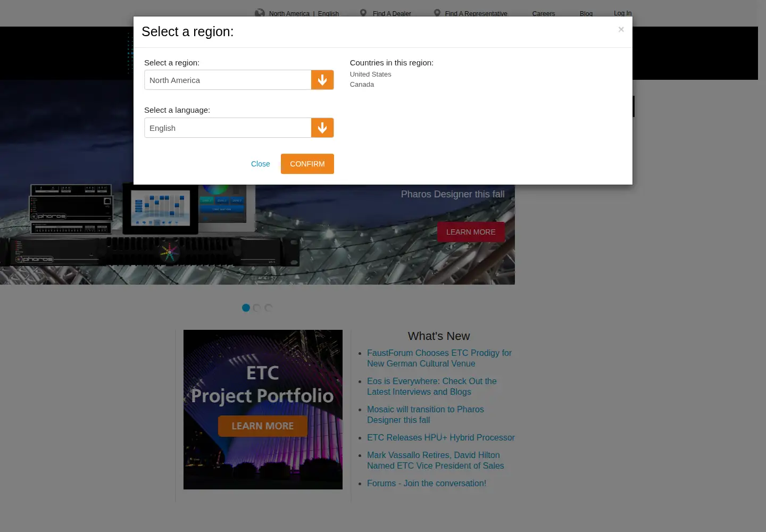Viewport: 766px width, 532px height.
Task: Open region dropdown via orange arrow
Action: click(322, 80)
